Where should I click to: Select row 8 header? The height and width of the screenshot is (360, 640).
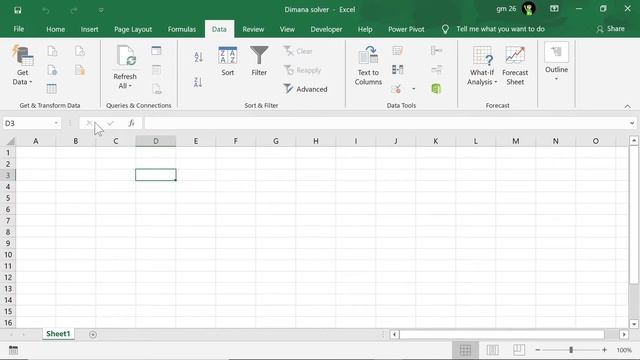pyautogui.click(x=8, y=232)
